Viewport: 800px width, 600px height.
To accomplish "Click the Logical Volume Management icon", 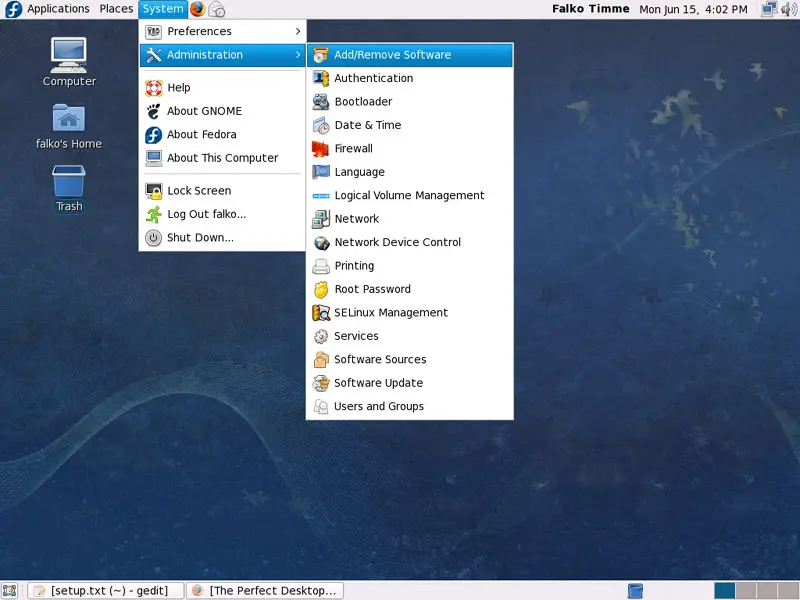I will click(x=321, y=195).
